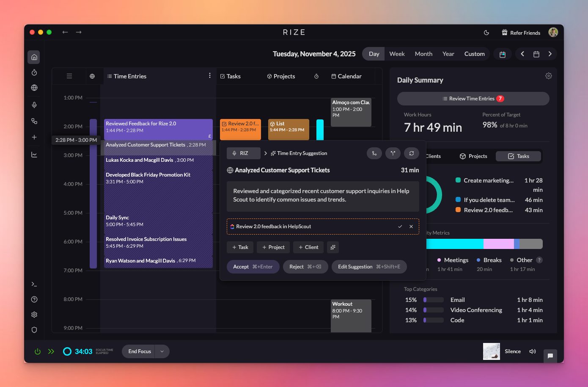Screen dimensions: 588x387
Task: Click the split branch icon in popup
Action: point(393,153)
